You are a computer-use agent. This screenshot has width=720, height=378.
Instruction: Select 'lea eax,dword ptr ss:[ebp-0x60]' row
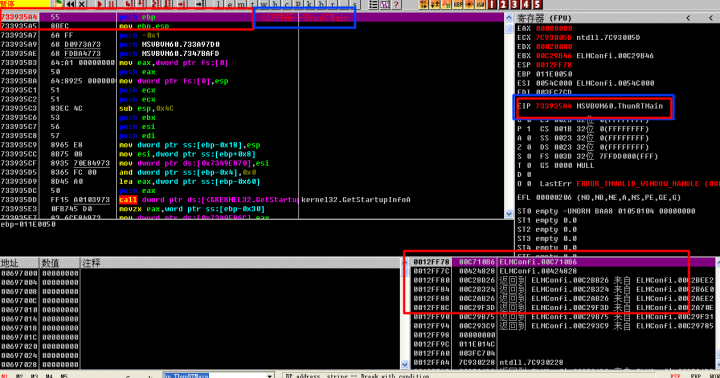[x=252, y=181]
